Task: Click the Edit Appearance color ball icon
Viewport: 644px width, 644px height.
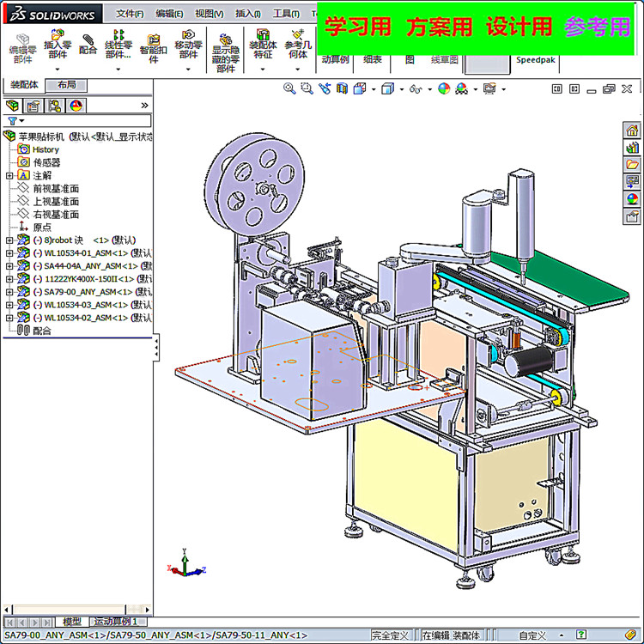Action: (x=444, y=88)
